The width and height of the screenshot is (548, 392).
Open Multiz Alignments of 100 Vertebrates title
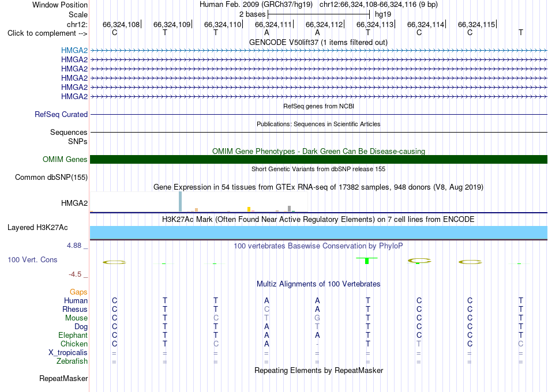pyautogui.click(x=318, y=284)
